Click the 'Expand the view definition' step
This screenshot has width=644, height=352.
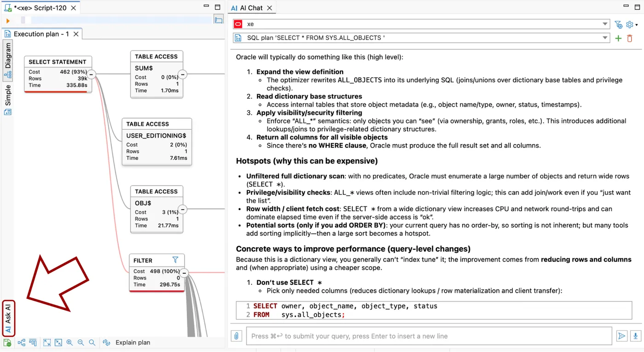(x=300, y=72)
